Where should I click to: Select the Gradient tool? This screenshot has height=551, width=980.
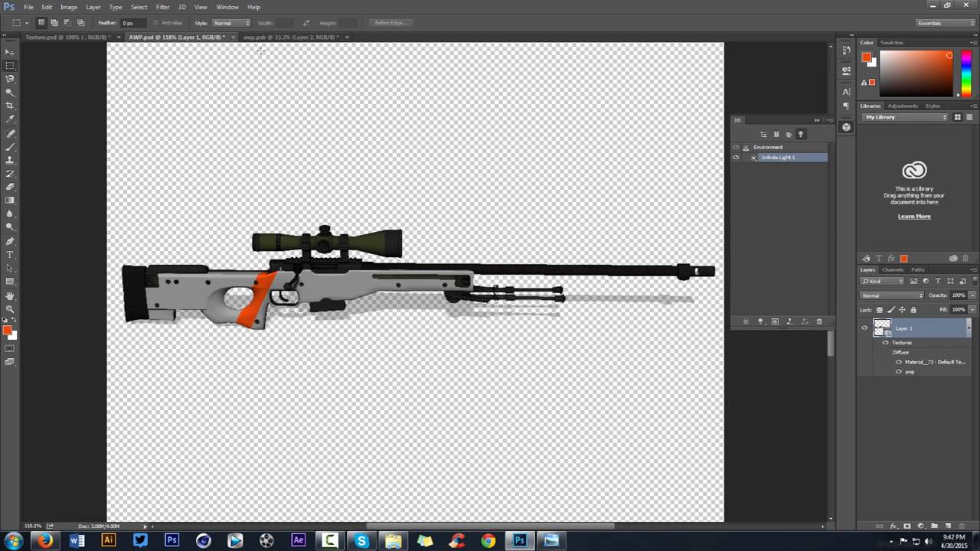(10, 201)
